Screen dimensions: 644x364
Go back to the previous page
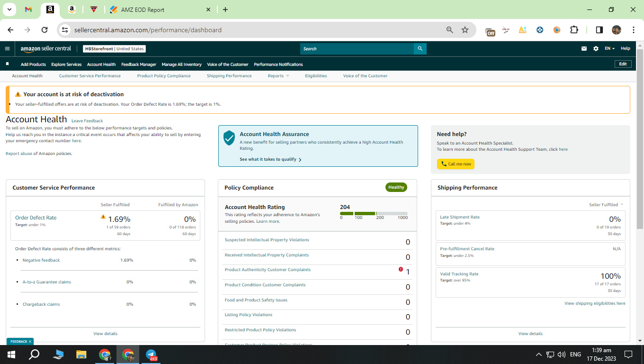(x=10, y=30)
